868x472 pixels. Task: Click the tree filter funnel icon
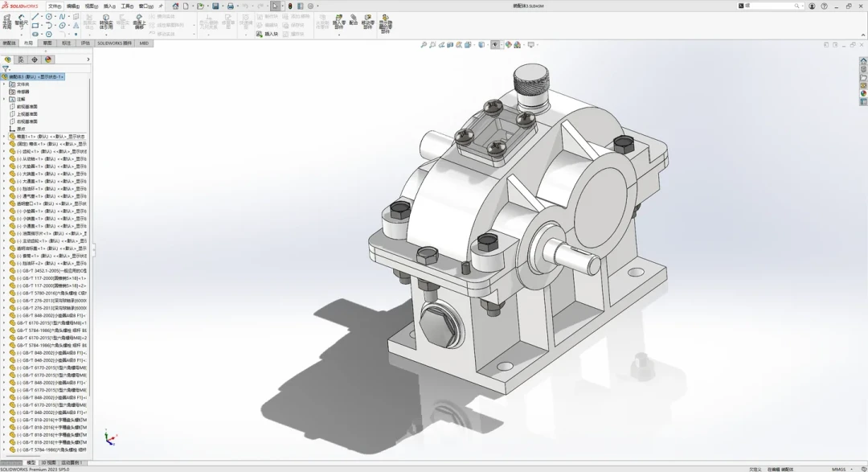pyautogui.click(x=6, y=68)
